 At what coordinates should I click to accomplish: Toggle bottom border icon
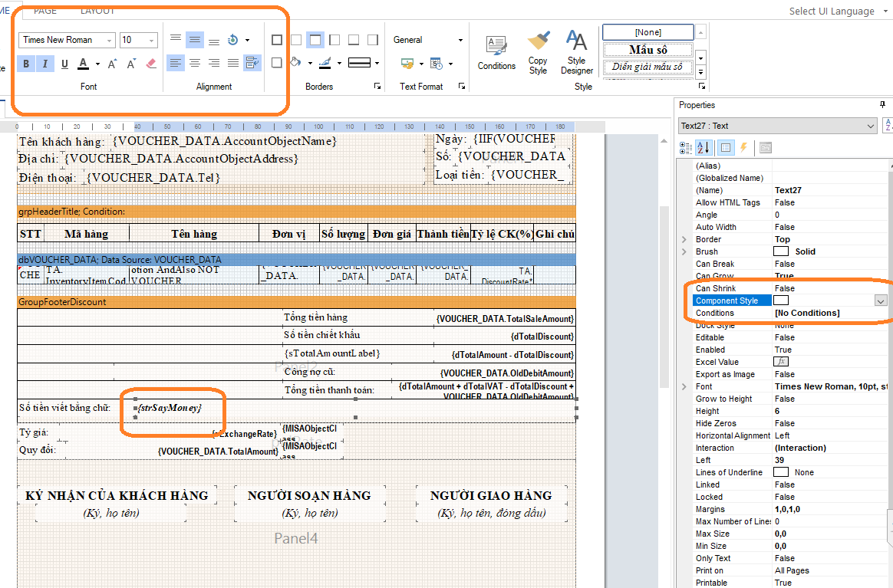click(354, 40)
